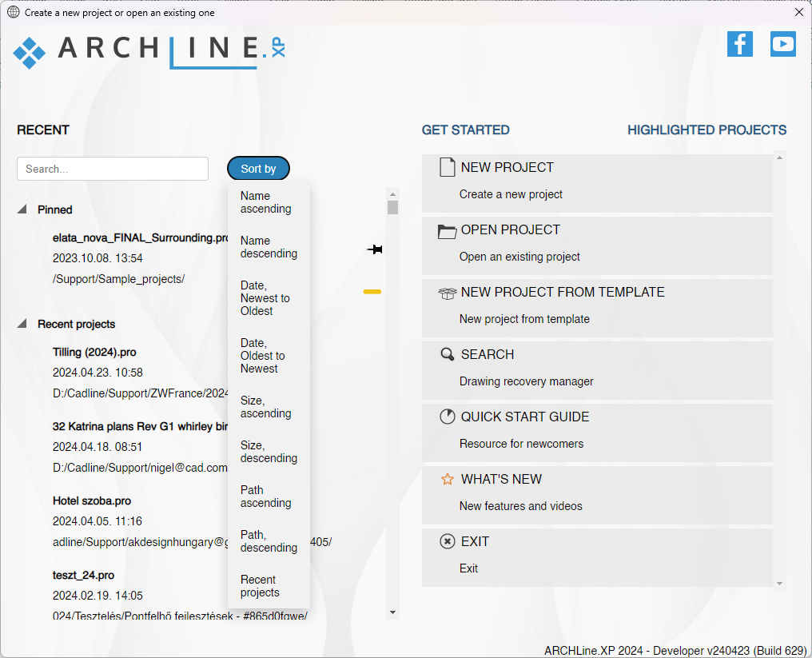Sort by Name descending
This screenshot has height=658, width=812.
tap(269, 247)
